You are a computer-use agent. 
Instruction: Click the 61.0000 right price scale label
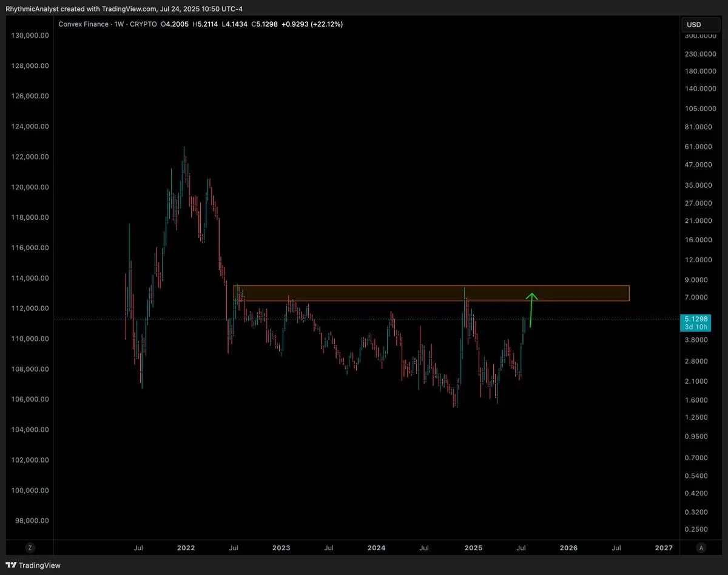699,147
